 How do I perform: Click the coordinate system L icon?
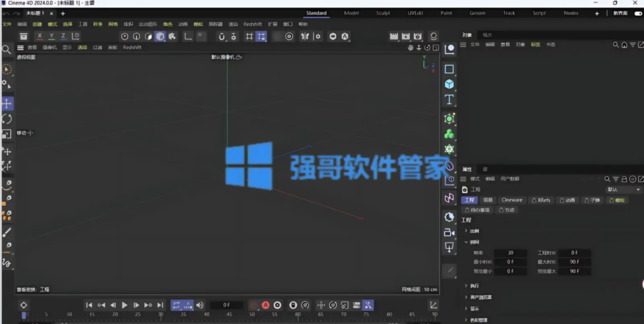tap(75, 36)
